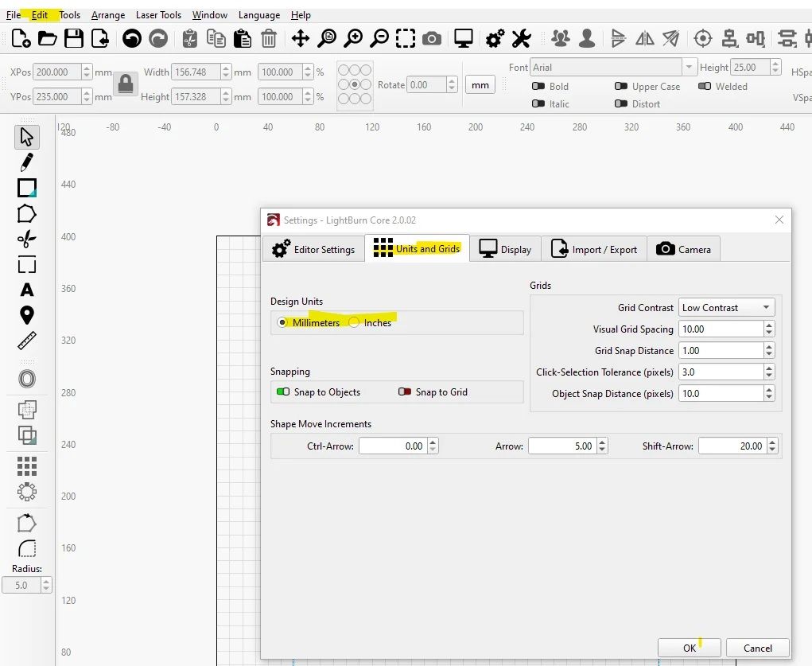Switch to Editor Settings tab

[x=313, y=249]
